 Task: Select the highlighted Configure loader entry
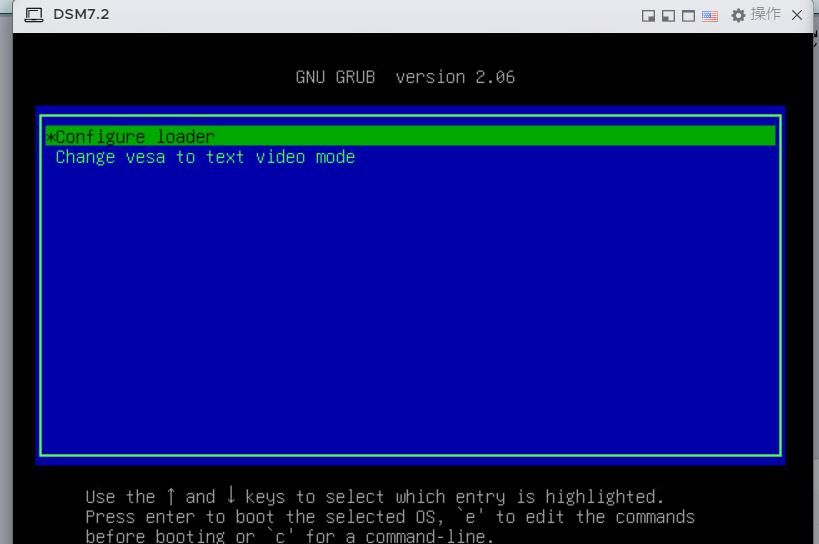click(x=135, y=137)
